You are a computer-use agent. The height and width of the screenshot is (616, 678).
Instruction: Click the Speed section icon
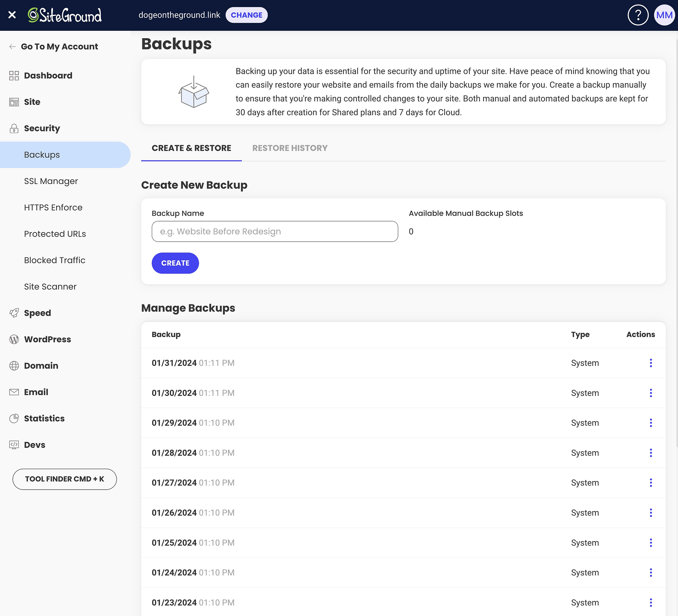pyautogui.click(x=14, y=313)
